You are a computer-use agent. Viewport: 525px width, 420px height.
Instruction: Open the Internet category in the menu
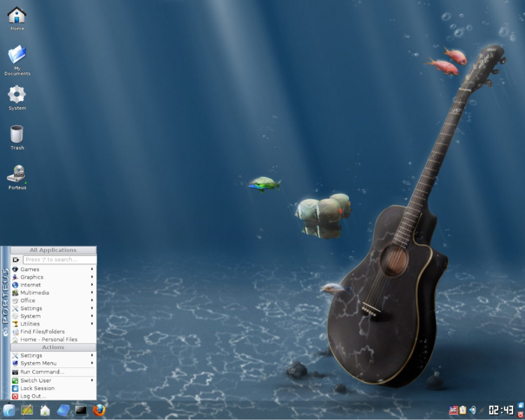click(x=30, y=285)
